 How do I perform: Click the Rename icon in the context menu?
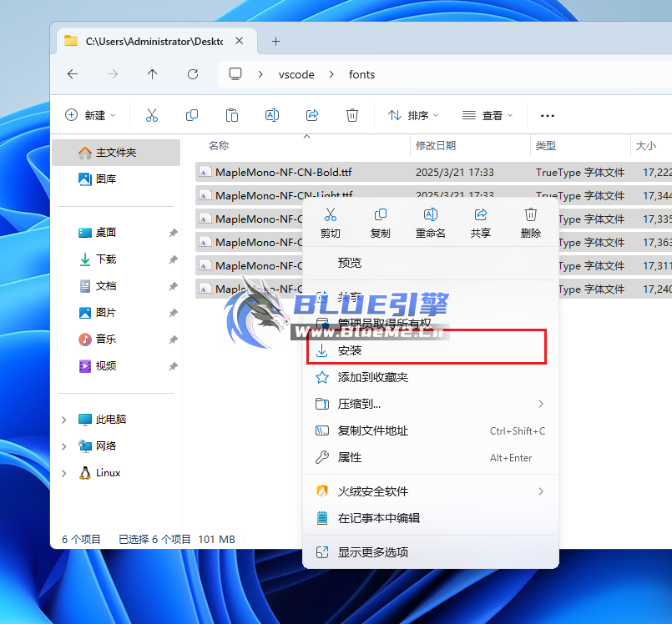point(430,221)
